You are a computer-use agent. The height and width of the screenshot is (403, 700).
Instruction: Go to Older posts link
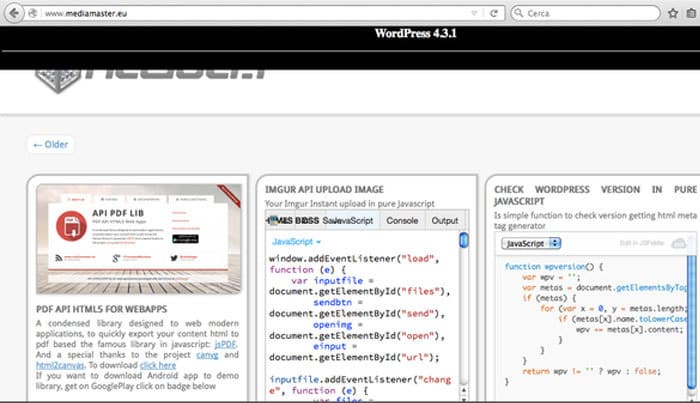point(51,145)
